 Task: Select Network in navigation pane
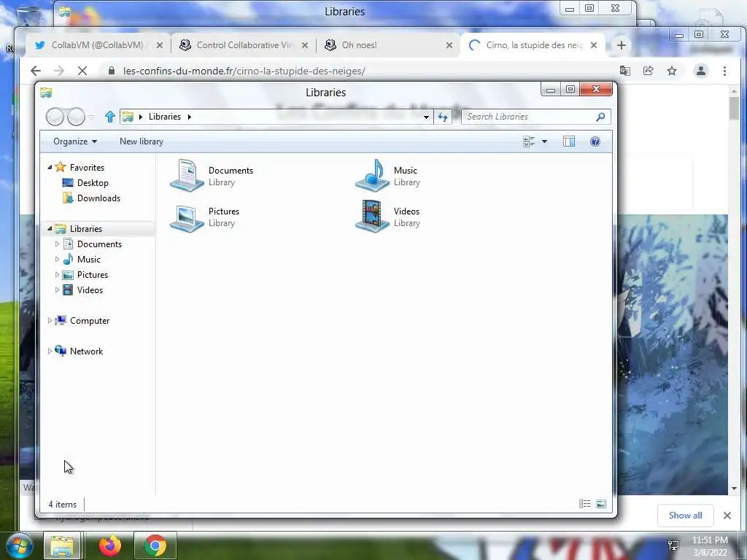pyautogui.click(x=86, y=351)
